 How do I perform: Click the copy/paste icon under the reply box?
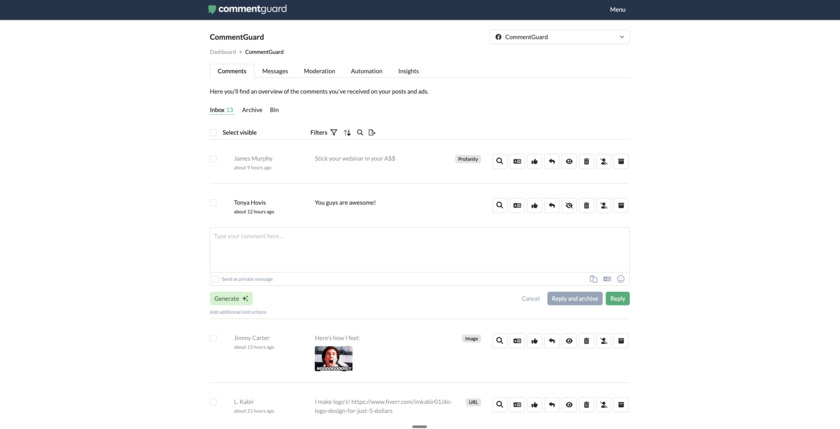pos(594,279)
